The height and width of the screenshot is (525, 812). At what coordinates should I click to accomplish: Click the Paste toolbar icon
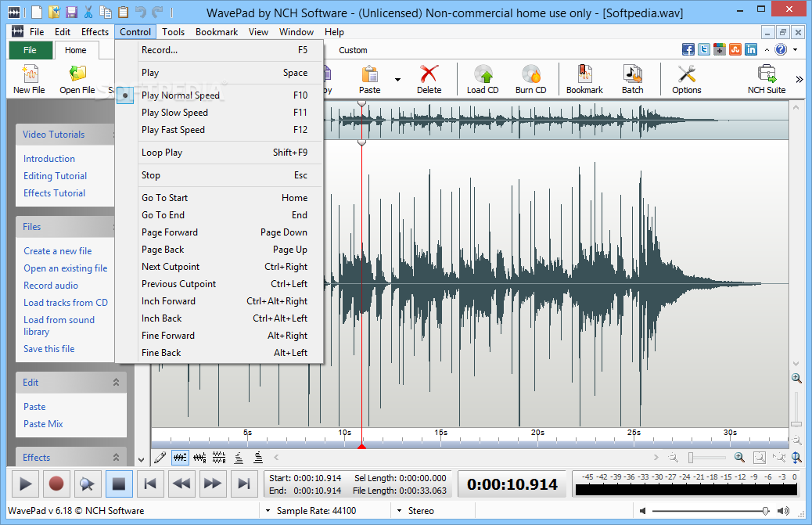click(370, 79)
